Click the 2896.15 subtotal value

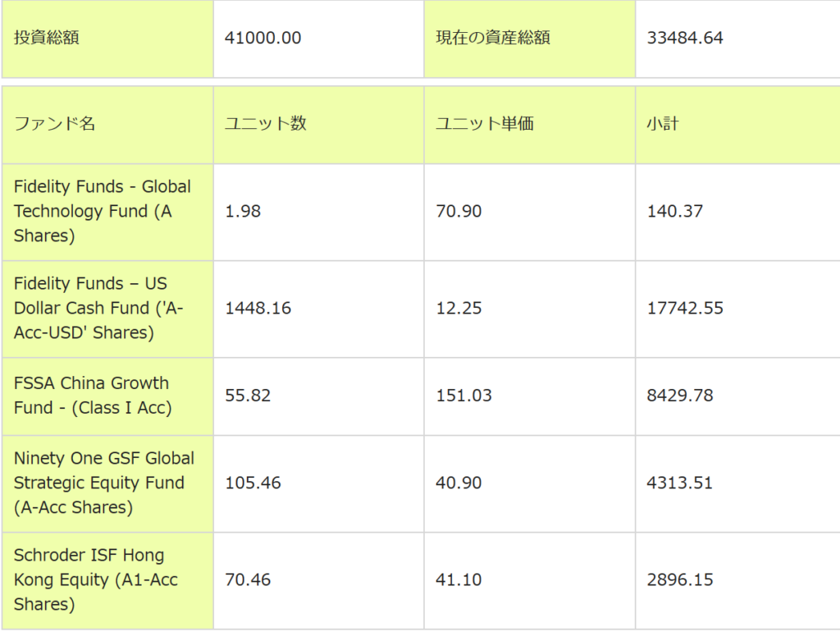point(680,580)
